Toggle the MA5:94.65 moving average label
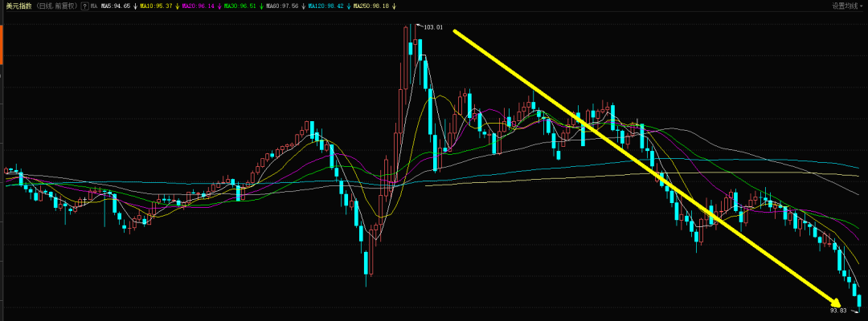Viewport: 868px width, 321px height. [x=116, y=6]
